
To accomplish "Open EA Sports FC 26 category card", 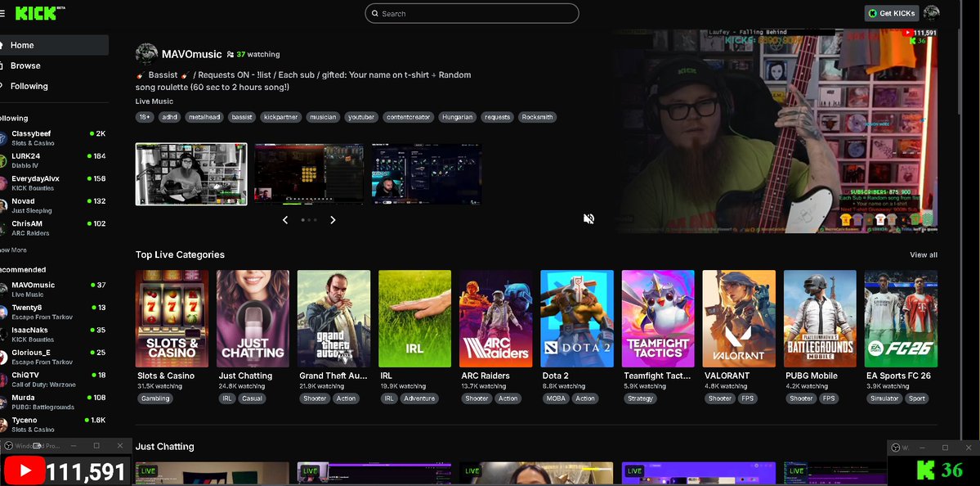I will (x=901, y=318).
